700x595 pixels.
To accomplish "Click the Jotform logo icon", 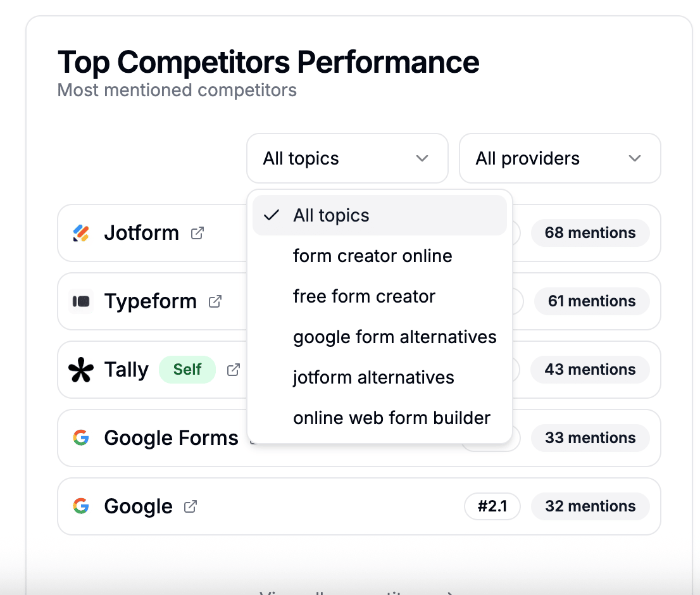I will tap(80, 233).
